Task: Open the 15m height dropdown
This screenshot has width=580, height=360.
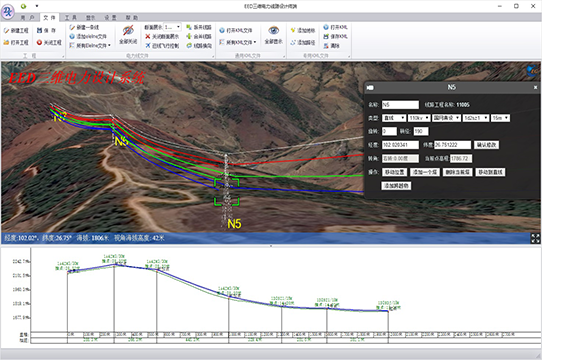Action: click(500, 118)
